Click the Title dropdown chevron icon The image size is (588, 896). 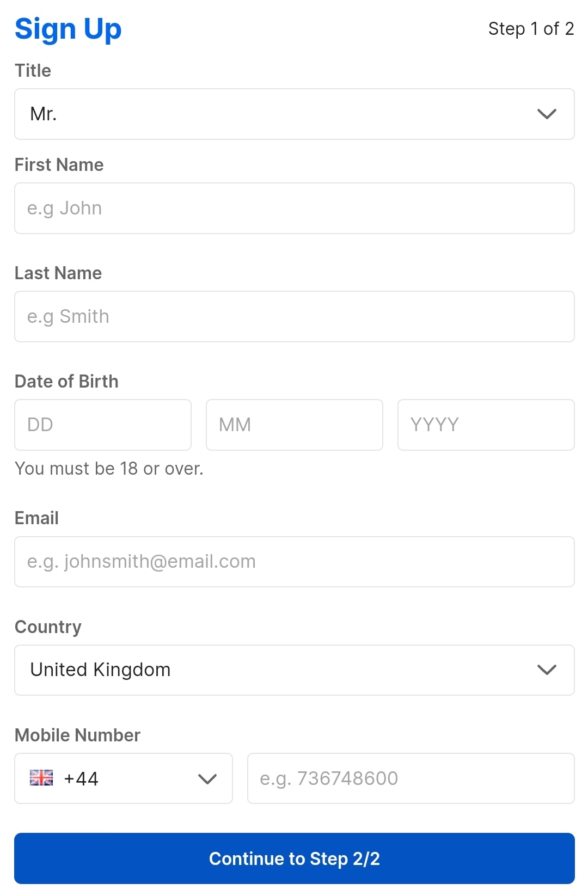547,114
